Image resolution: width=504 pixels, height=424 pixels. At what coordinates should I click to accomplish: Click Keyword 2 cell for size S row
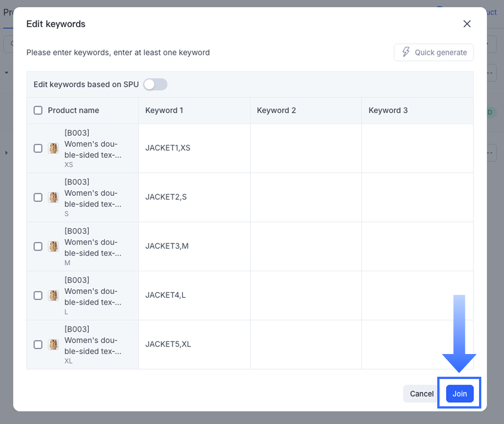point(306,197)
